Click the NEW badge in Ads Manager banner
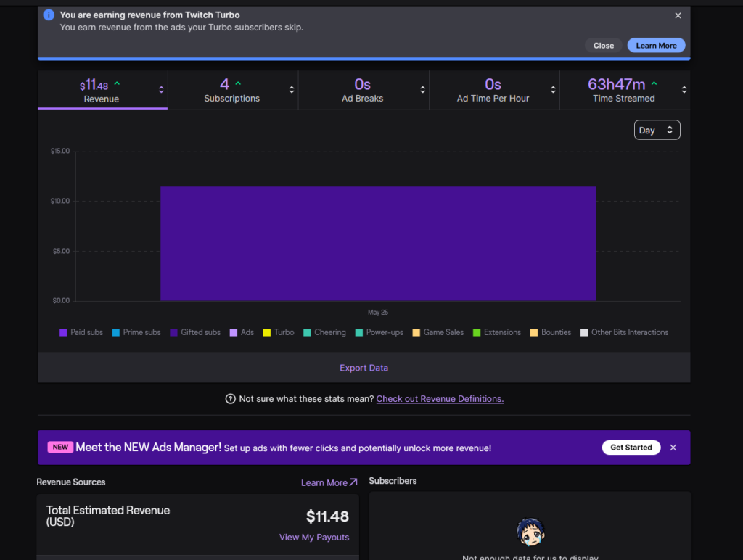Screen dimensions: 743x560 [x=60, y=448]
